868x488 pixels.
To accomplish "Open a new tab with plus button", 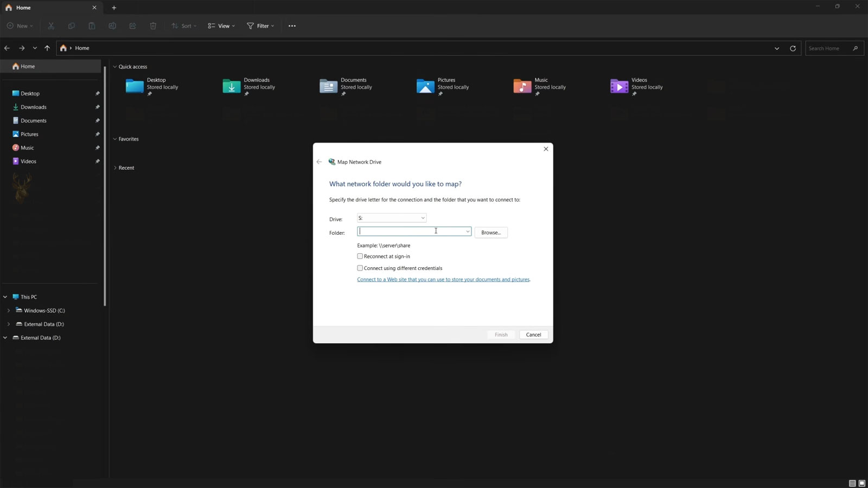I will [114, 8].
